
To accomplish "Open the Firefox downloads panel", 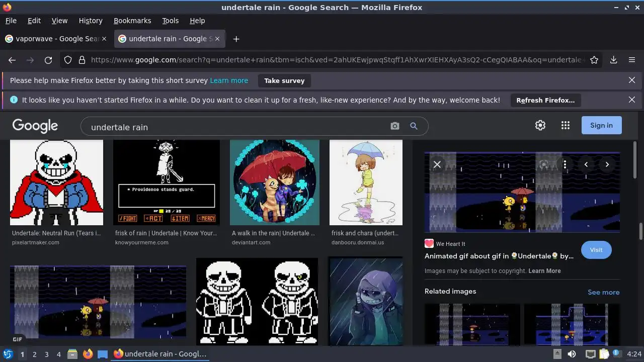I will pyautogui.click(x=614, y=60).
